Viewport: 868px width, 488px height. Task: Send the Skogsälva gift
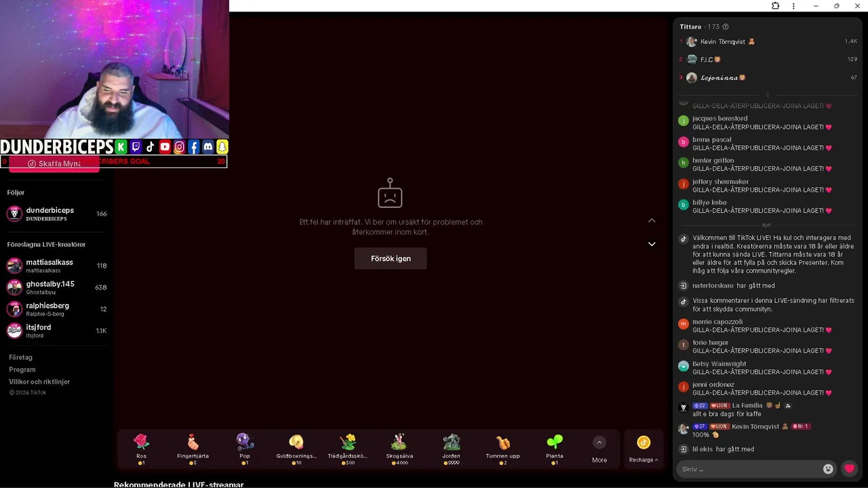click(399, 449)
